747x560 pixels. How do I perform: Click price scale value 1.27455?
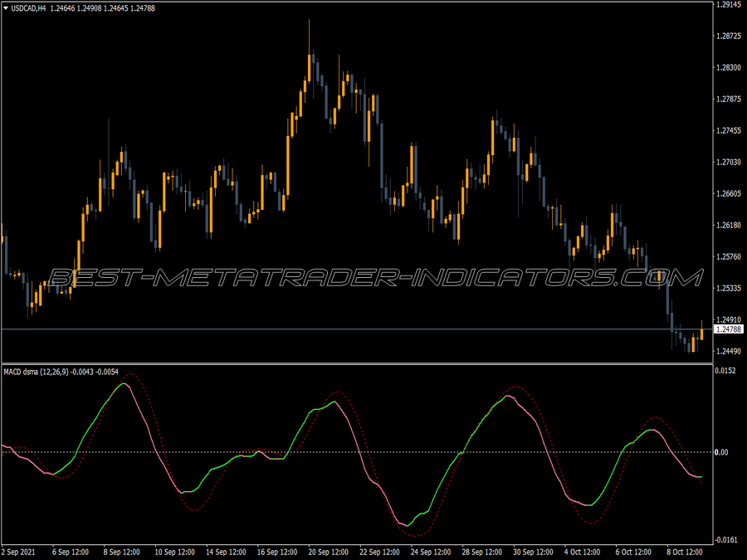pyautogui.click(x=729, y=130)
